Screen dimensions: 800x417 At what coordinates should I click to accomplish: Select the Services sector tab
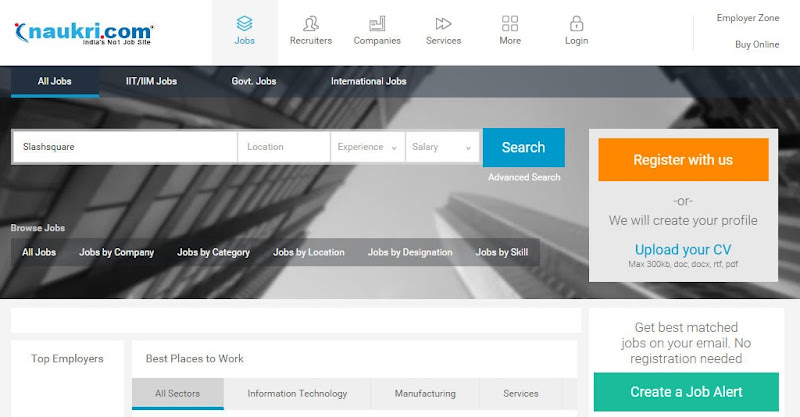(520, 394)
